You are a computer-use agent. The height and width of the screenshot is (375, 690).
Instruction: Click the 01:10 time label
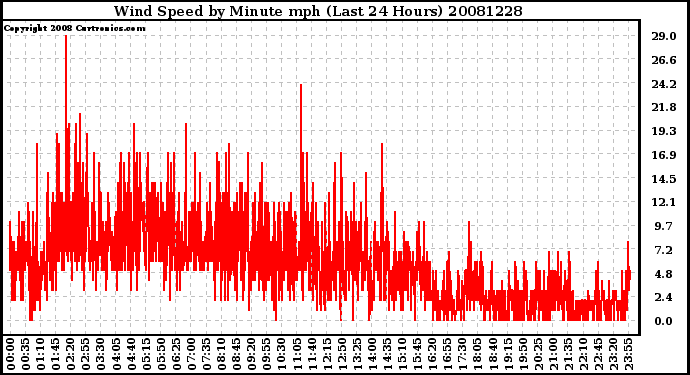pos(40,354)
